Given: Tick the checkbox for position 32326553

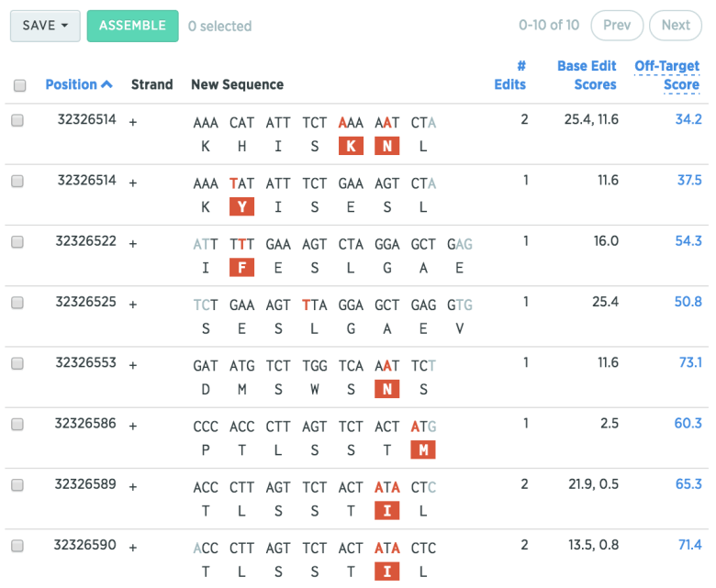Looking at the screenshot, I should tap(17, 363).
